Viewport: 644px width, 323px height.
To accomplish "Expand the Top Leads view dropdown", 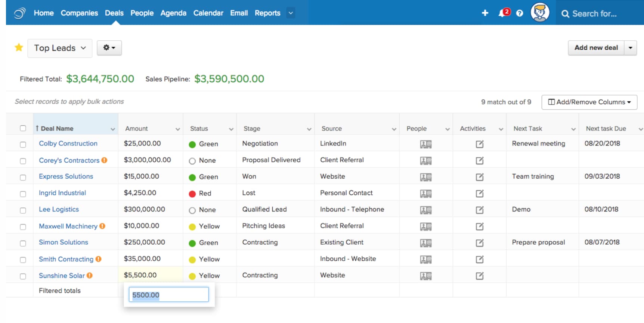I will pyautogui.click(x=60, y=48).
